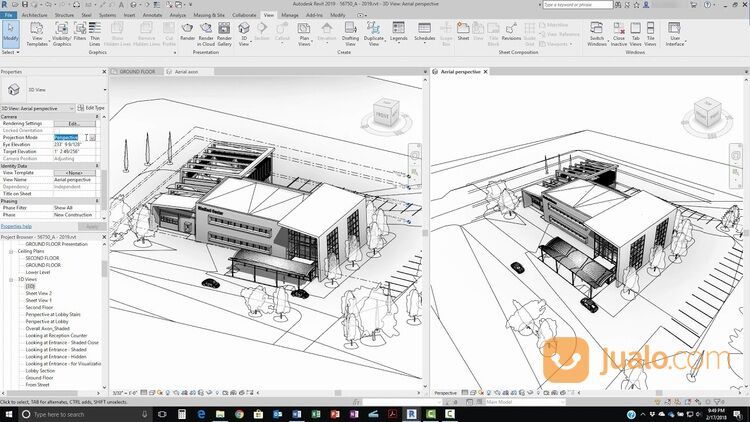Click the View Name Aerial perspective field
The image size is (750, 422).
point(75,180)
